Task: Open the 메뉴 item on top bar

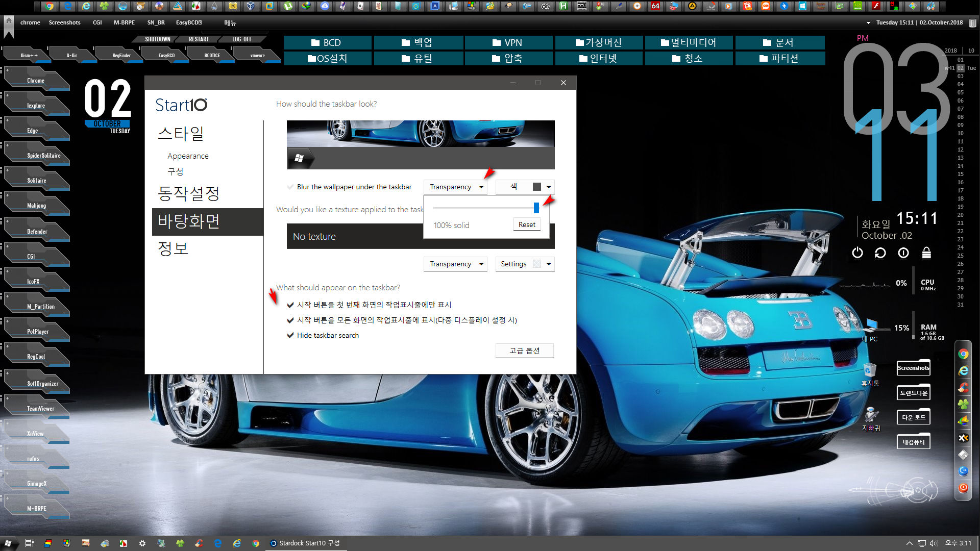Action: click(x=230, y=23)
